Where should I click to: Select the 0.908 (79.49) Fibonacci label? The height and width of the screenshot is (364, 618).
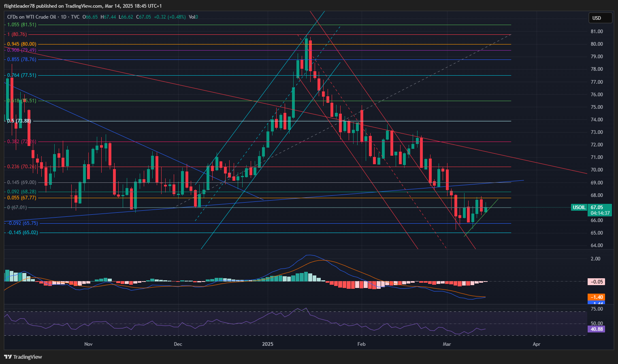[22, 50]
